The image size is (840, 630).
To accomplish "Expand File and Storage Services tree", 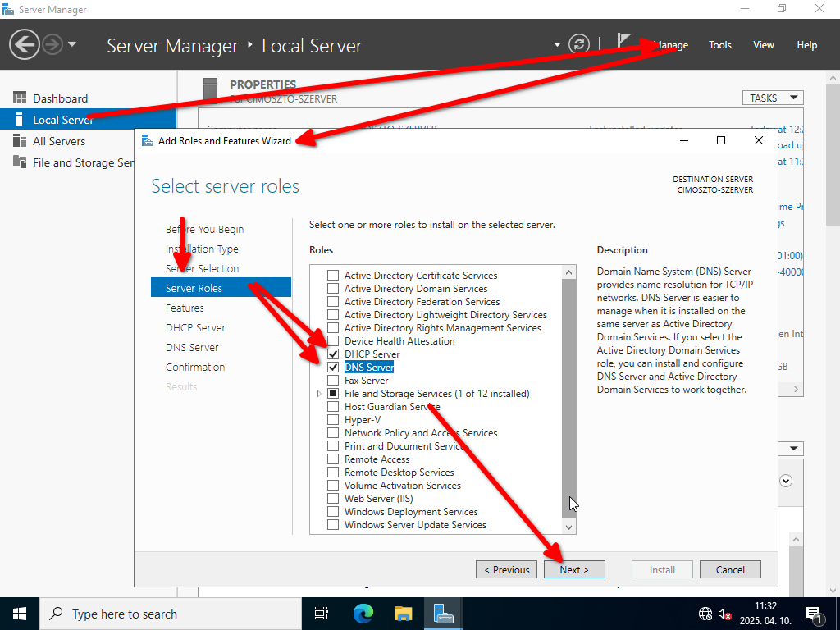I will [x=319, y=394].
